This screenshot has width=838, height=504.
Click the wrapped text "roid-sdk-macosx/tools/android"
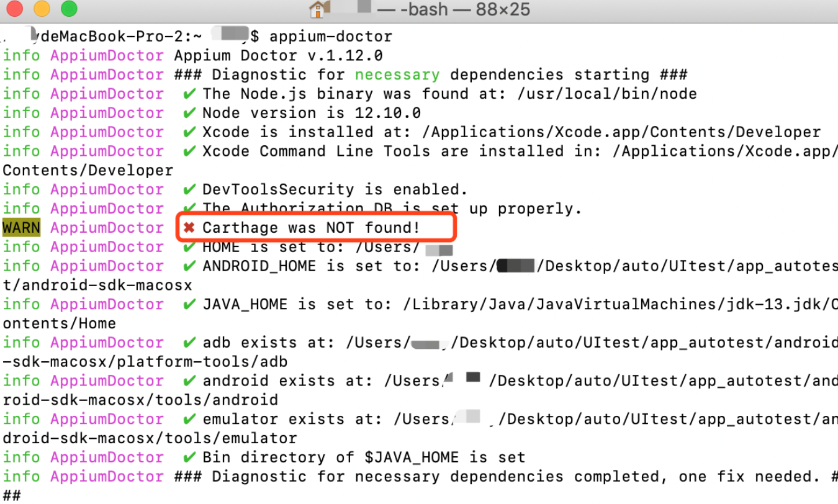click(140, 400)
